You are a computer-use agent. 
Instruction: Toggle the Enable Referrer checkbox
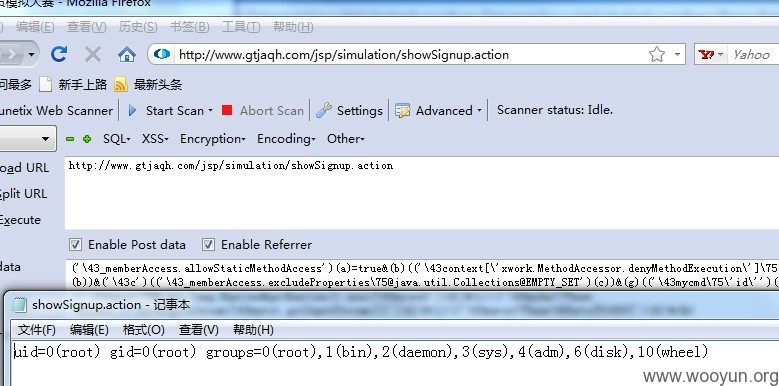pyautogui.click(x=208, y=244)
